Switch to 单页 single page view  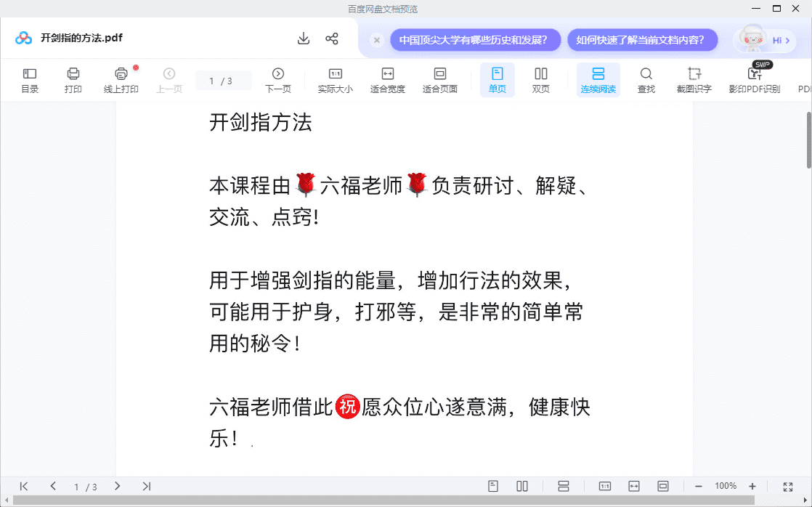[x=498, y=80]
